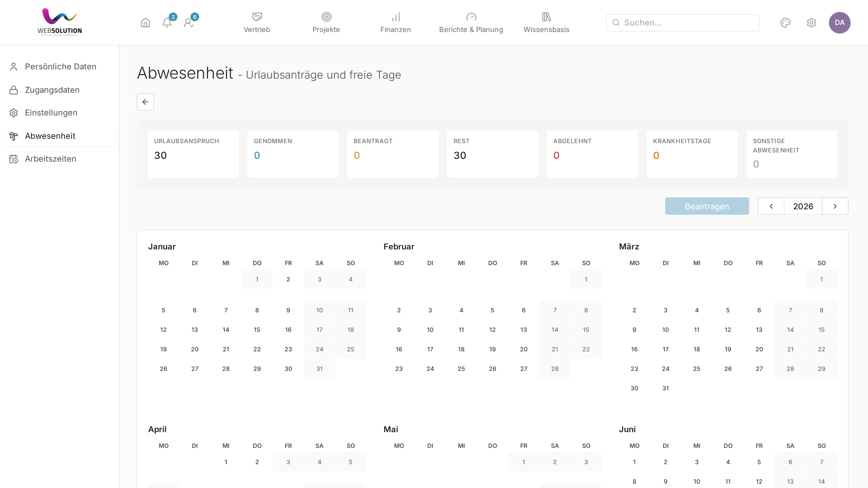Select May 1 in the calendar
Screen dimensions: 868x488
pos(524,462)
